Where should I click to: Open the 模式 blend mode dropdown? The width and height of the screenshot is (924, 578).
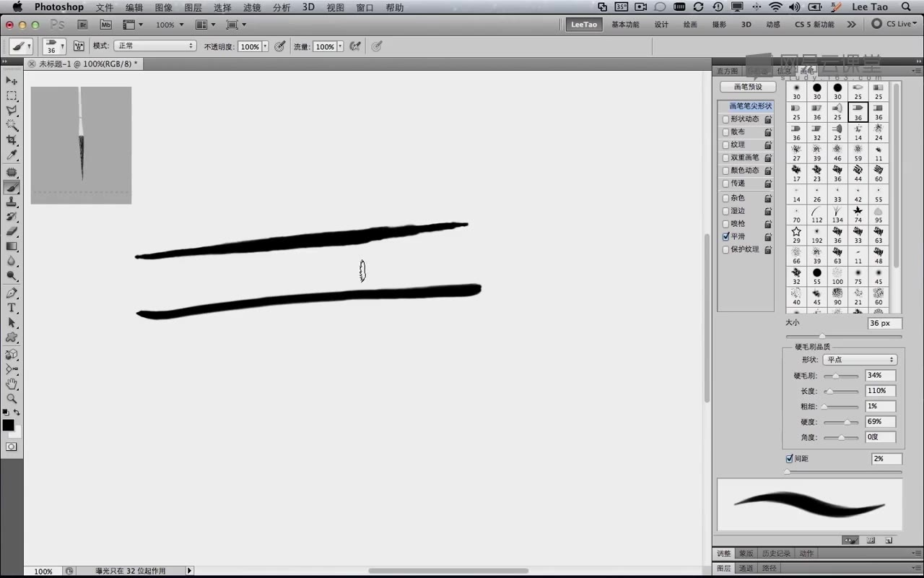click(x=155, y=46)
